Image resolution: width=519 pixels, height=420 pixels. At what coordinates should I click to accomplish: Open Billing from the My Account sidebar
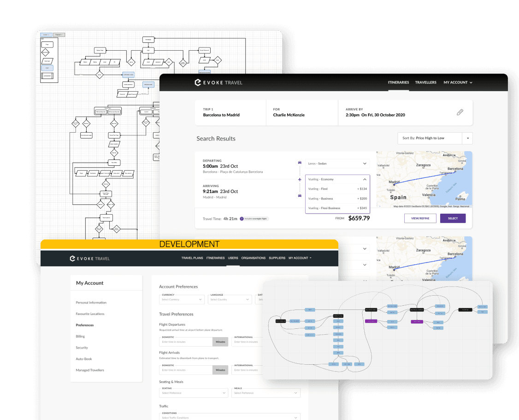point(80,336)
